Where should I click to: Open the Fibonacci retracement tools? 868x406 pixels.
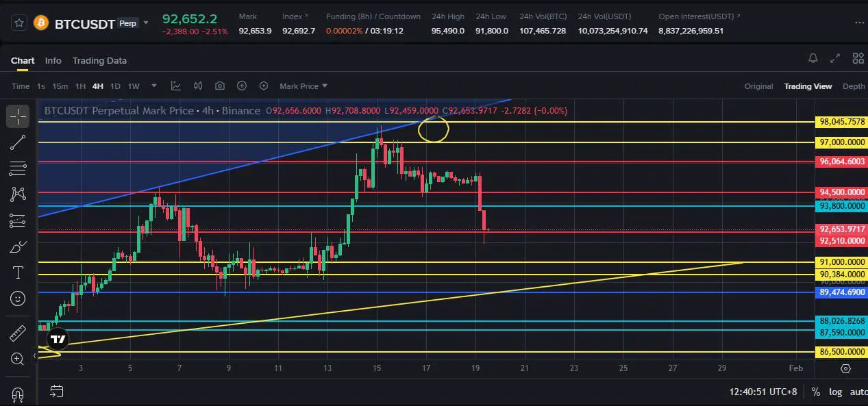pos(18,168)
